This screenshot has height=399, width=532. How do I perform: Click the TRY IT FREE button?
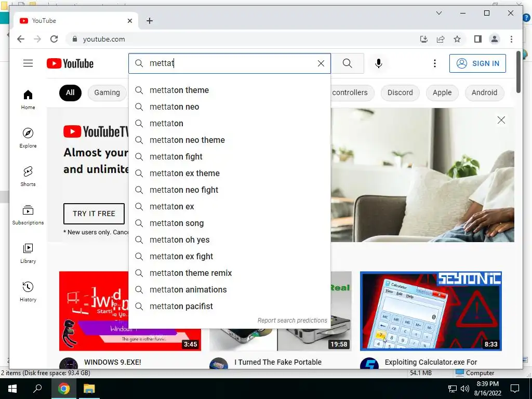(x=94, y=214)
